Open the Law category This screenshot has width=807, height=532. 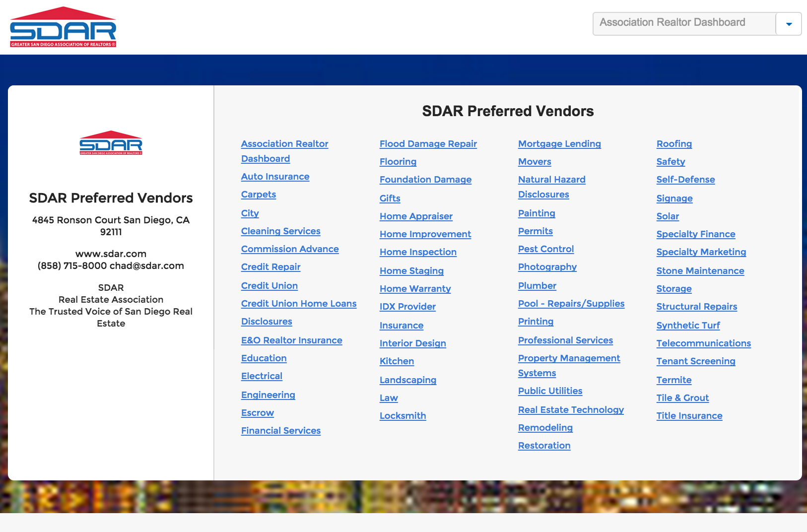coord(389,398)
